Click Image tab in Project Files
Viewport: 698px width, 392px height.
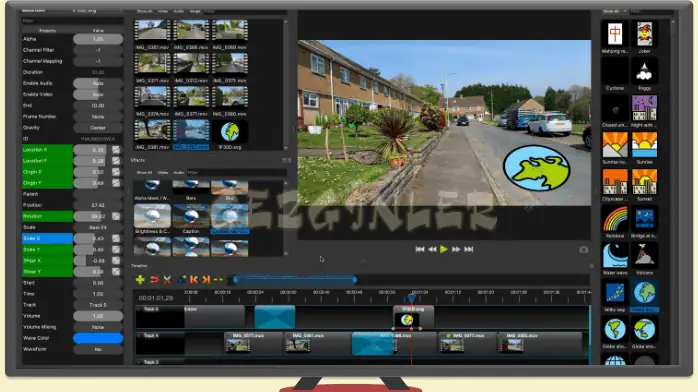pos(195,11)
